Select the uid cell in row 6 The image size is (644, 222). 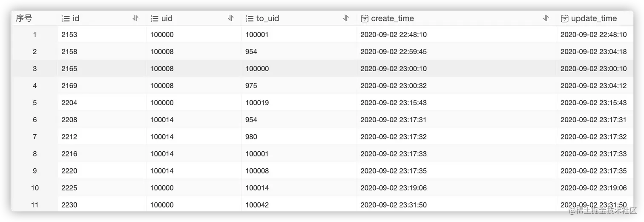click(162, 120)
